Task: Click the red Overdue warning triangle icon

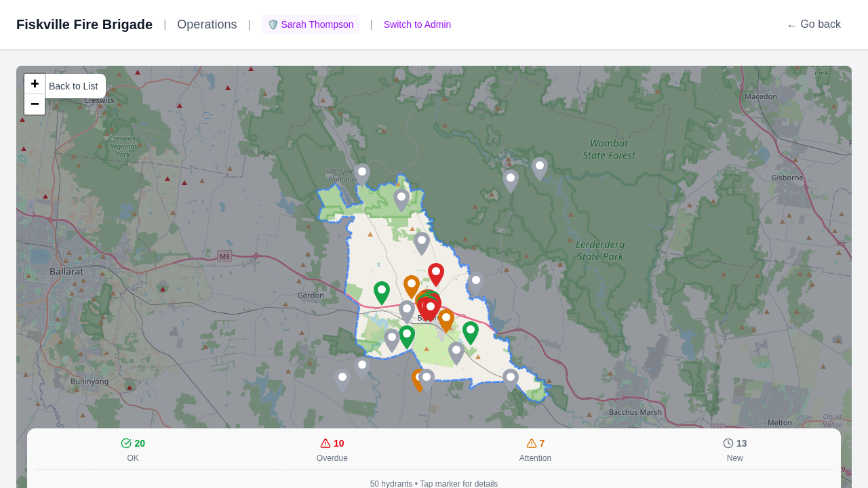Action: tap(325, 443)
